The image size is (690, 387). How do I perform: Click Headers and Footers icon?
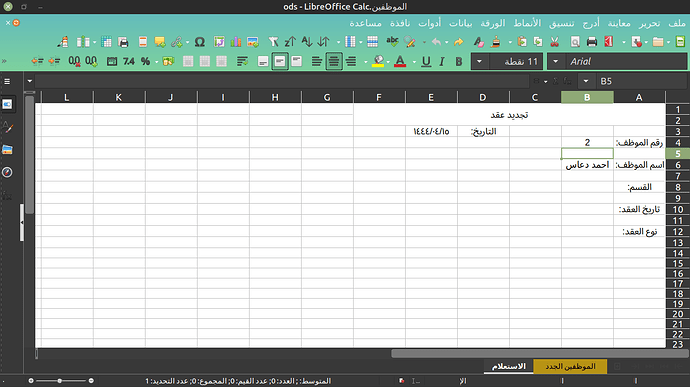pos(143,42)
